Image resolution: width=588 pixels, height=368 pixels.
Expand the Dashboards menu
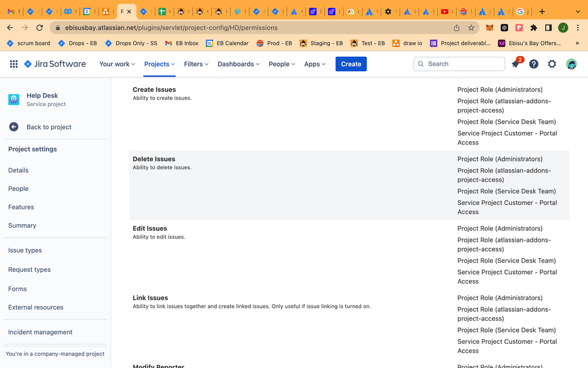click(239, 64)
